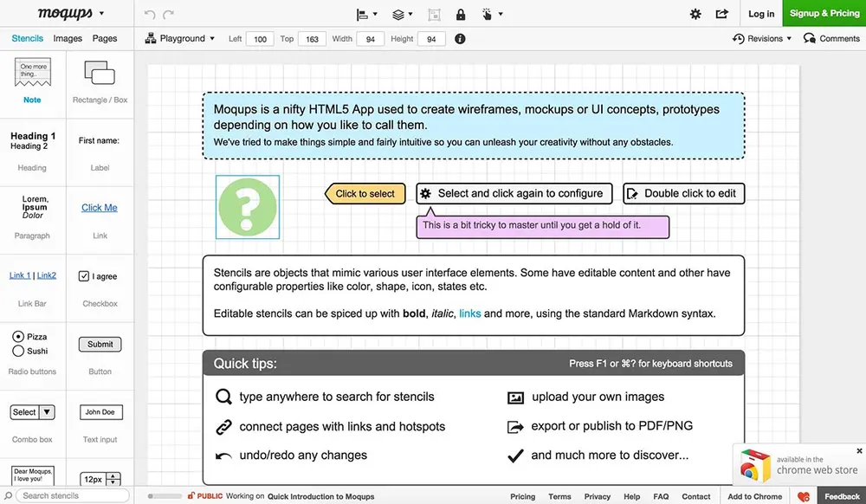
Task: Click the Search stencils input field
Action: (x=73, y=495)
